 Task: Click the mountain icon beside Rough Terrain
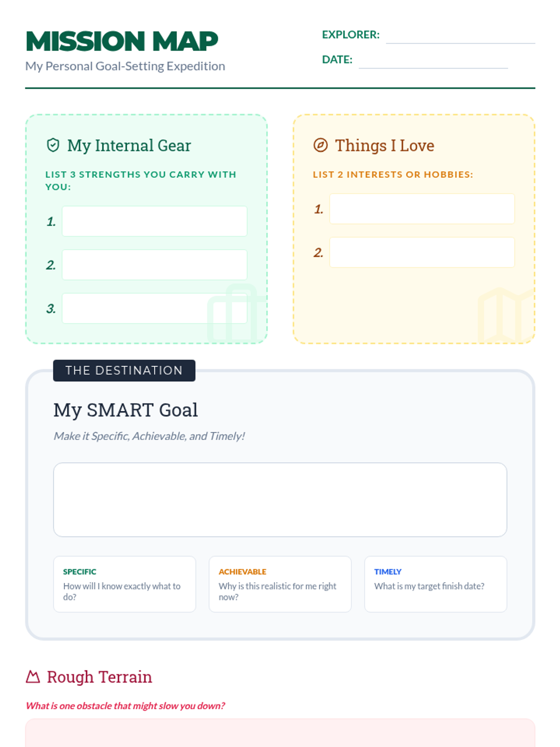click(x=33, y=677)
